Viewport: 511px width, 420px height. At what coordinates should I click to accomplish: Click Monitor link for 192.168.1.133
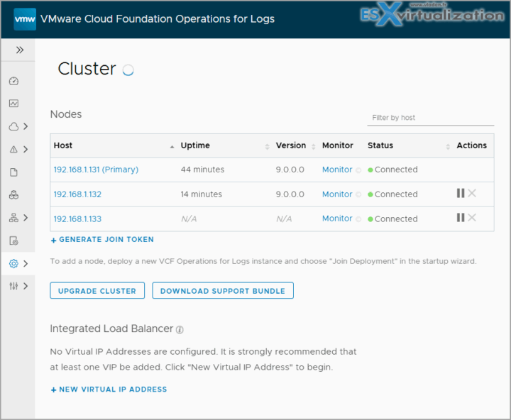pyautogui.click(x=337, y=219)
